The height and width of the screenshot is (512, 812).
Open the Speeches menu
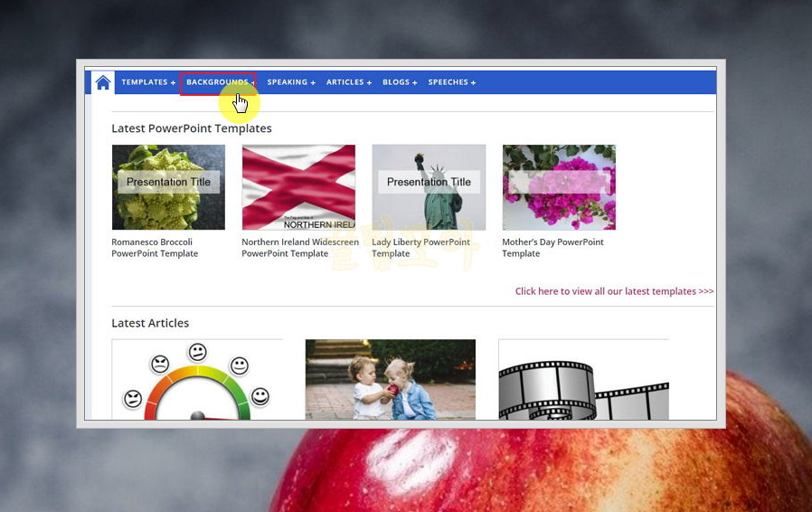pyautogui.click(x=451, y=82)
